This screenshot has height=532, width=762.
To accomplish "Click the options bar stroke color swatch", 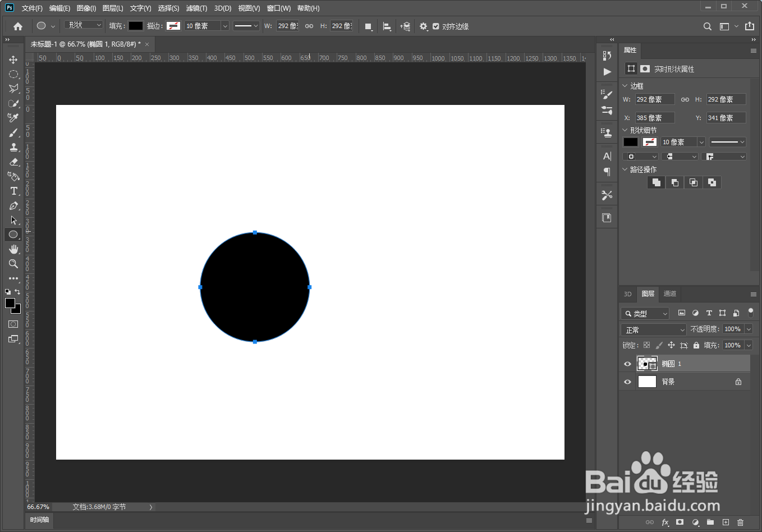I will [173, 26].
